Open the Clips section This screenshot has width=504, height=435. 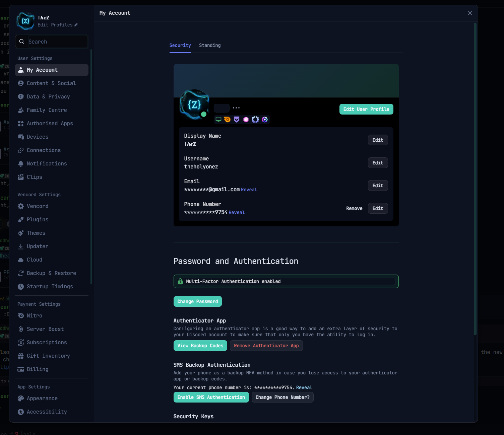52,177
